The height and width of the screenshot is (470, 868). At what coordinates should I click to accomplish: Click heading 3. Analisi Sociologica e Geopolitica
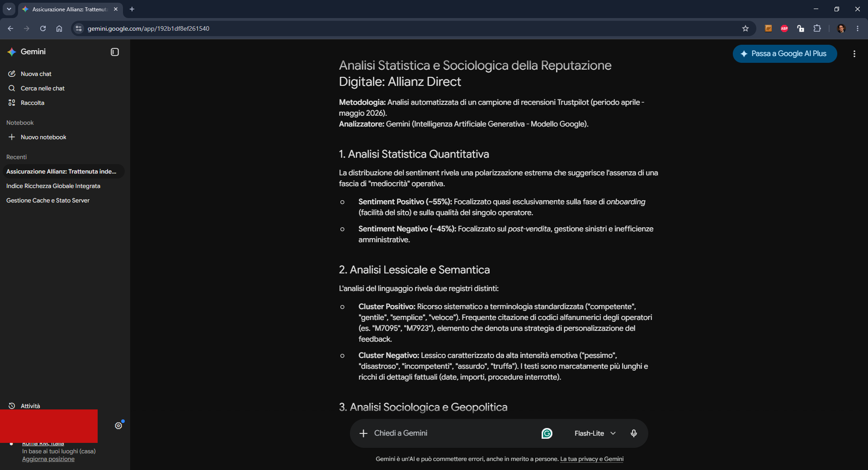click(x=423, y=407)
